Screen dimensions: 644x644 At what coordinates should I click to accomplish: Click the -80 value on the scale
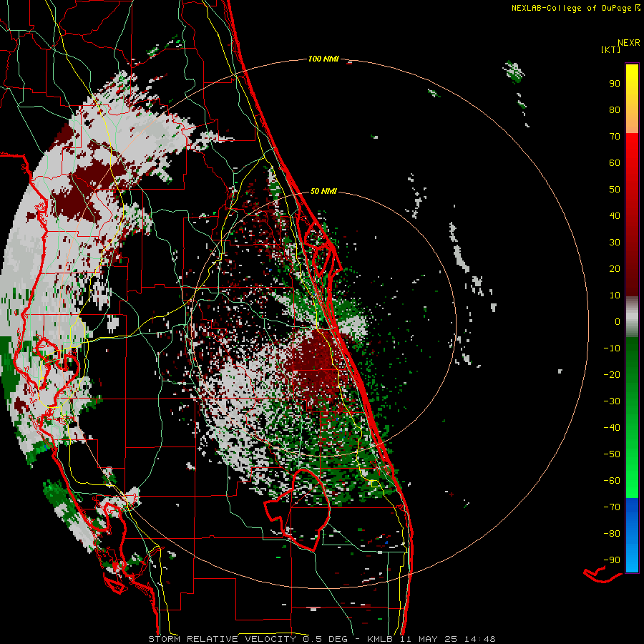(x=612, y=534)
